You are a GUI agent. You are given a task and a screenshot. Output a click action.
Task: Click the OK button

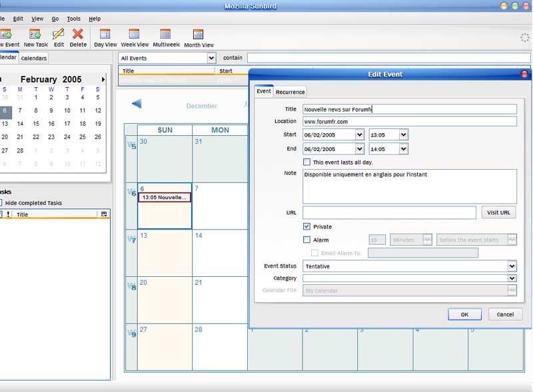(464, 314)
